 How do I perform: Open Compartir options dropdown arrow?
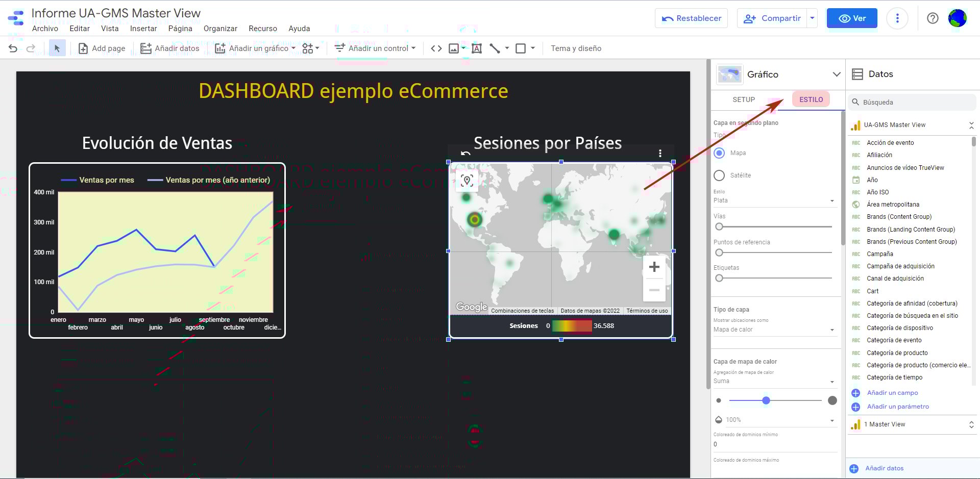[812, 18]
